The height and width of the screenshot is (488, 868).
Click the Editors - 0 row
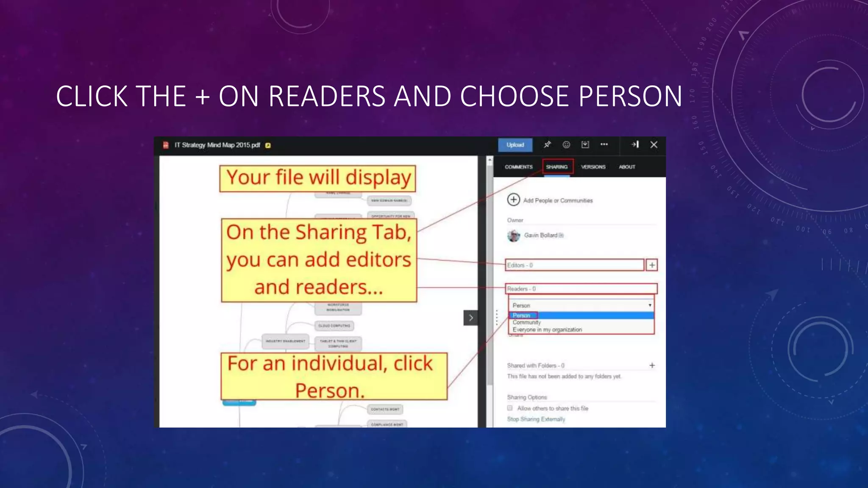575,265
